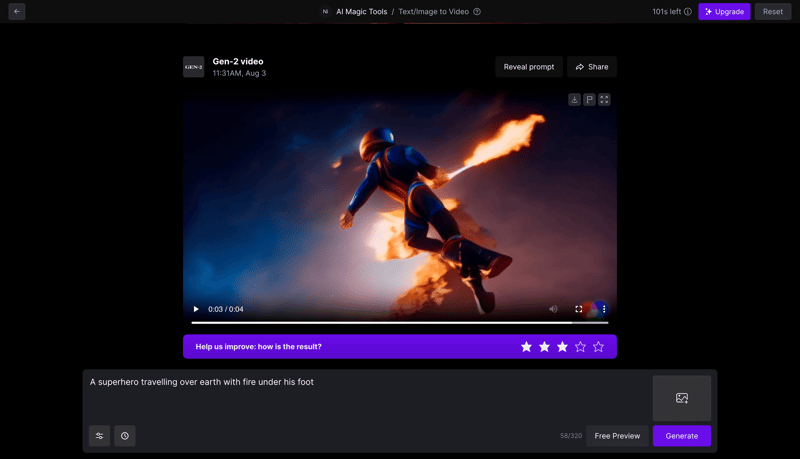The height and width of the screenshot is (459, 800).
Task: Click the video progress bar
Action: tap(400, 323)
